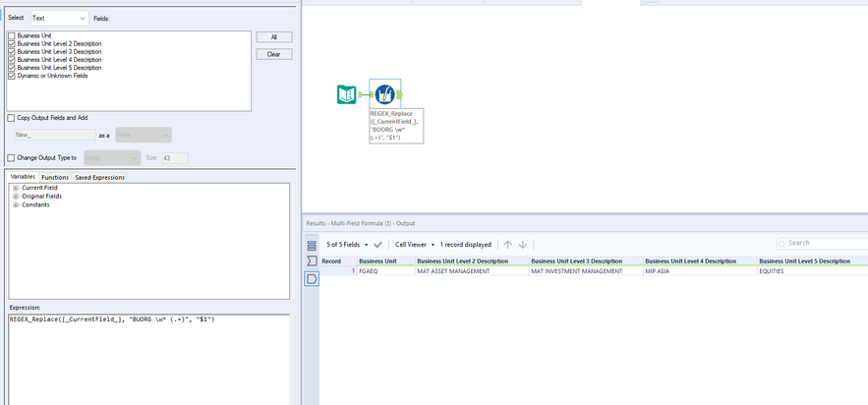
Task: Expand the Constants node
Action: click(x=16, y=204)
